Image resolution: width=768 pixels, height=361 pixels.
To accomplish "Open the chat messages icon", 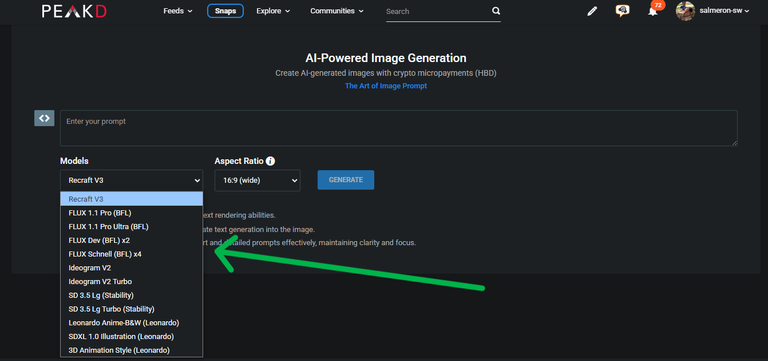I will tap(622, 11).
